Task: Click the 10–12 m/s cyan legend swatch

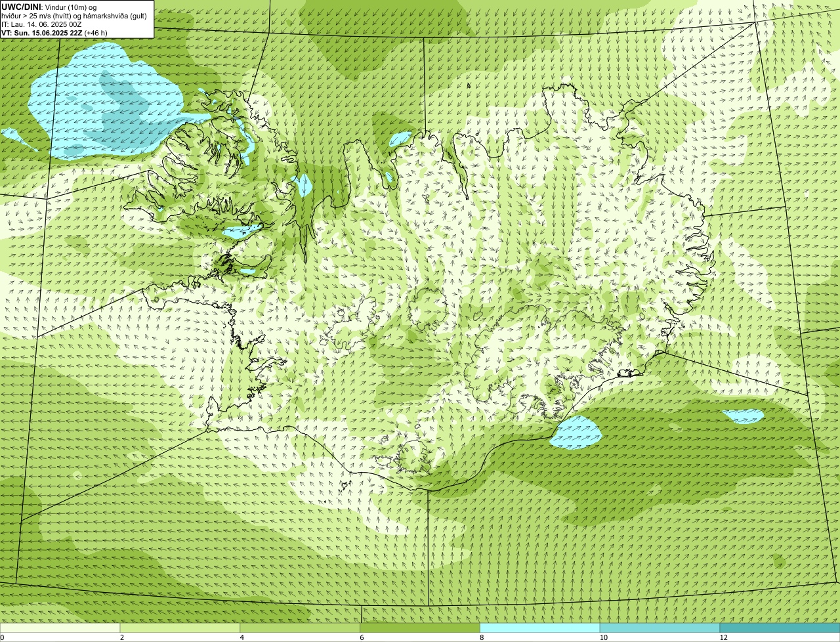Action: pos(660,628)
